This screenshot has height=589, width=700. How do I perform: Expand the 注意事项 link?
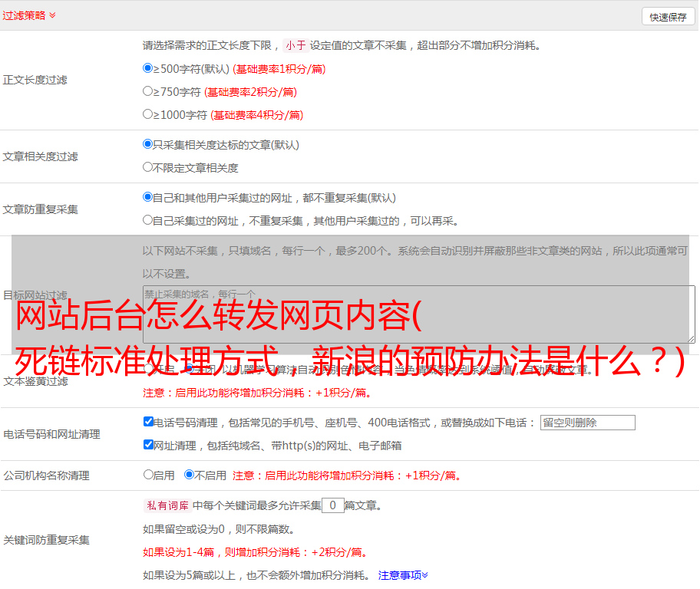(x=403, y=575)
